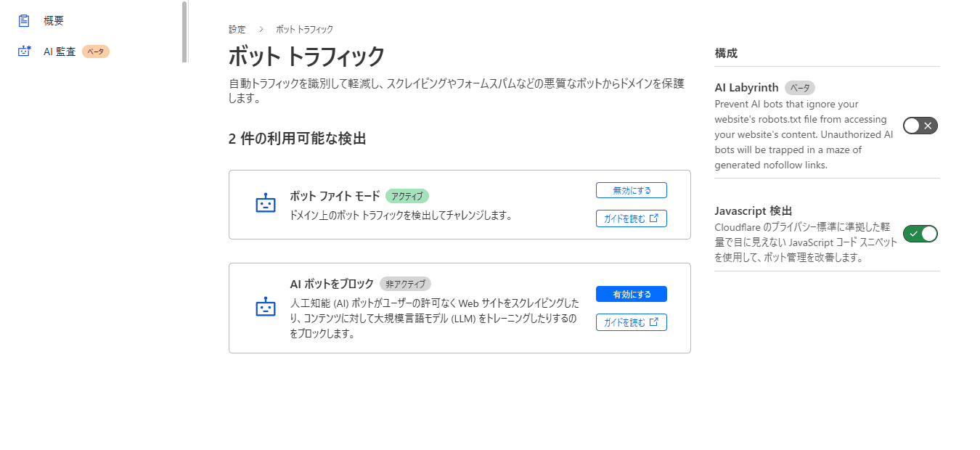Viewport: 980px width, 450px height.
Task: Click the 非アクティブ status badge
Action: coord(406,284)
